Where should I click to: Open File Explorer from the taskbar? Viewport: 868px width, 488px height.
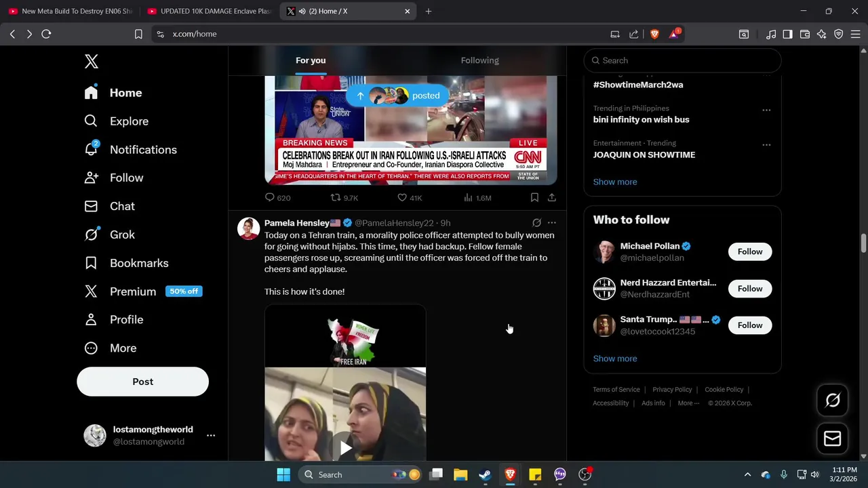pos(460,474)
